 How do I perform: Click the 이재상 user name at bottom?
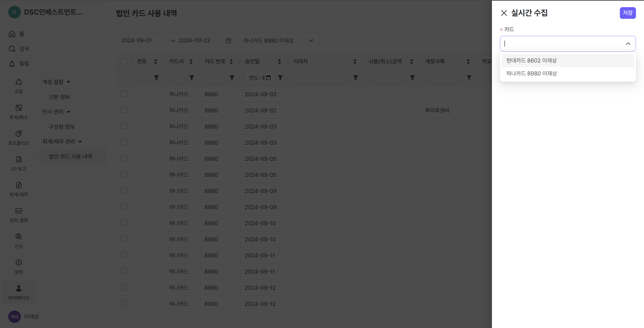pos(31,316)
